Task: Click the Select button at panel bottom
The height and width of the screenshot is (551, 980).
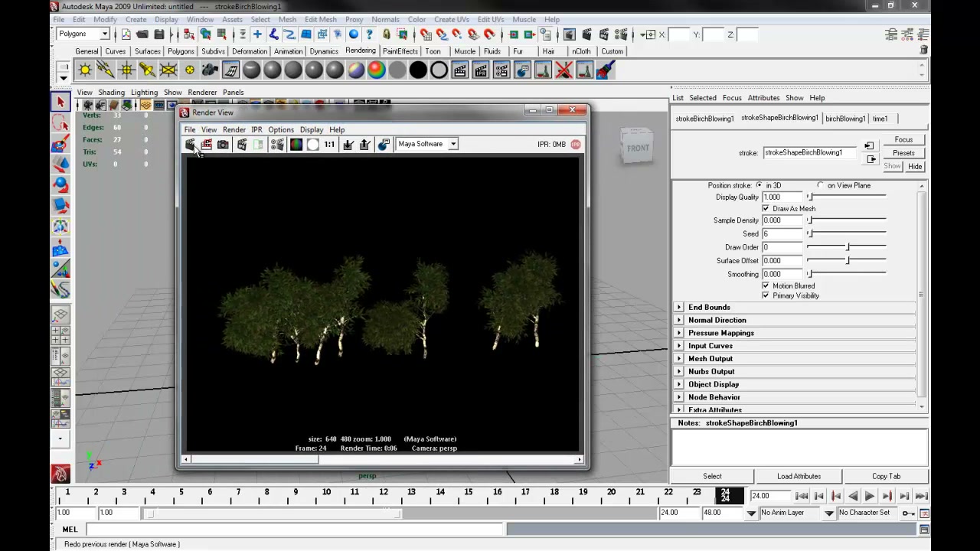Action: click(x=712, y=476)
